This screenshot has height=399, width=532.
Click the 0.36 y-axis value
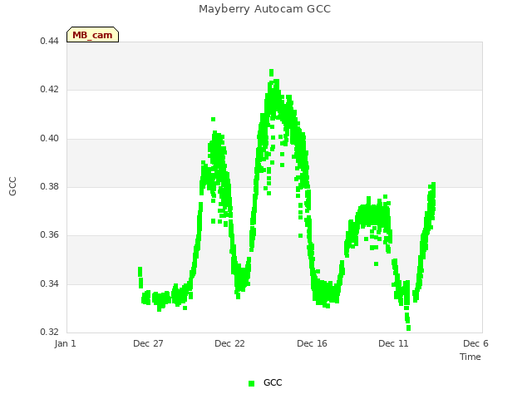(x=50, y=234)
